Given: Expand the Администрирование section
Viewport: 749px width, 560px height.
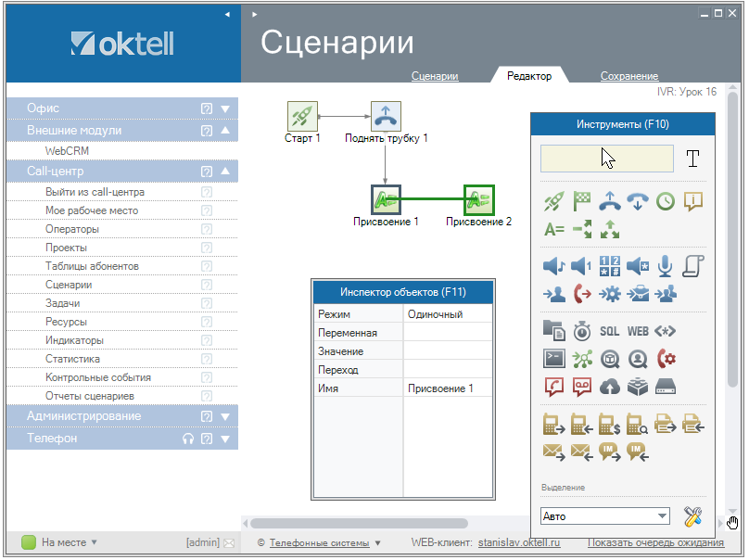Looking at the screenshot, I should click(x=224, y=416).
